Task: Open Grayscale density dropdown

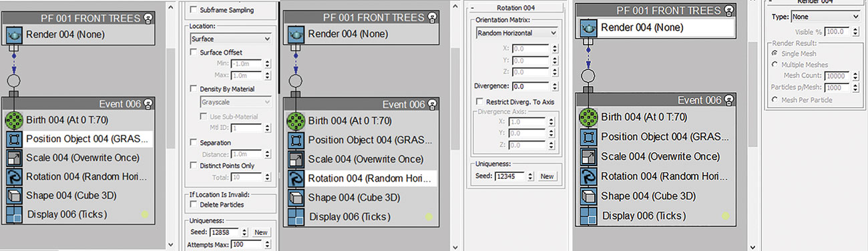Action: [x=236, y=102]
